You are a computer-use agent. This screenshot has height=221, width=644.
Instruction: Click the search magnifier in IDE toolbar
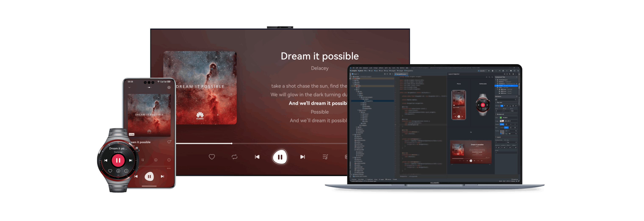click(x=518, y=71)
